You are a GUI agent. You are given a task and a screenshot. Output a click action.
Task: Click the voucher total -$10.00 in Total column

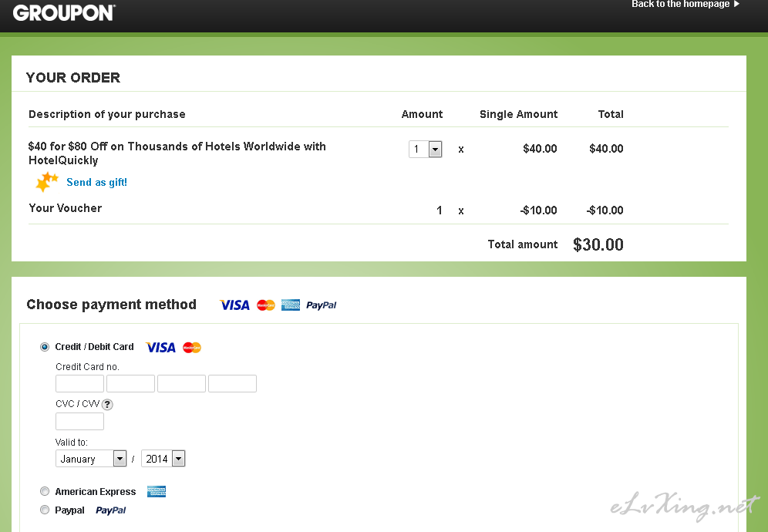(x=605, y=210)
